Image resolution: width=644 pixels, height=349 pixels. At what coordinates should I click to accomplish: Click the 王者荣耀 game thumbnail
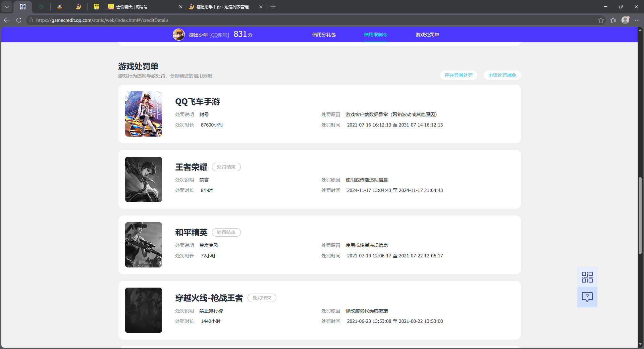coord(144,179)
